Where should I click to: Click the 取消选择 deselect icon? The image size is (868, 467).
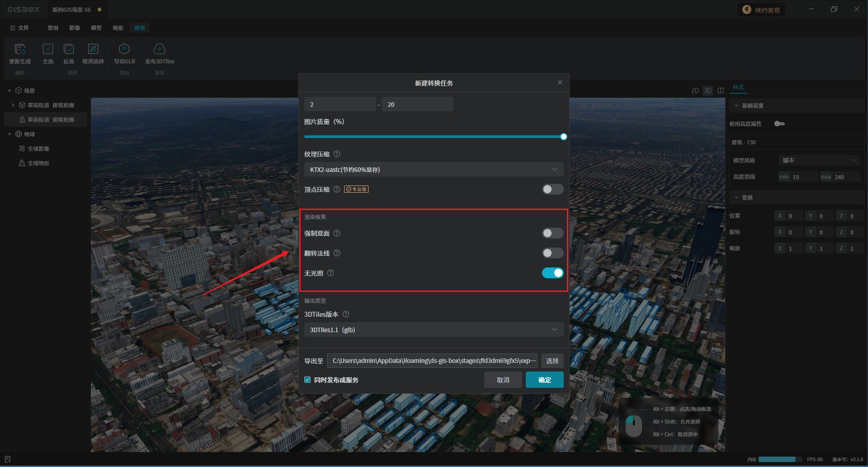click(x=93, y=49)
